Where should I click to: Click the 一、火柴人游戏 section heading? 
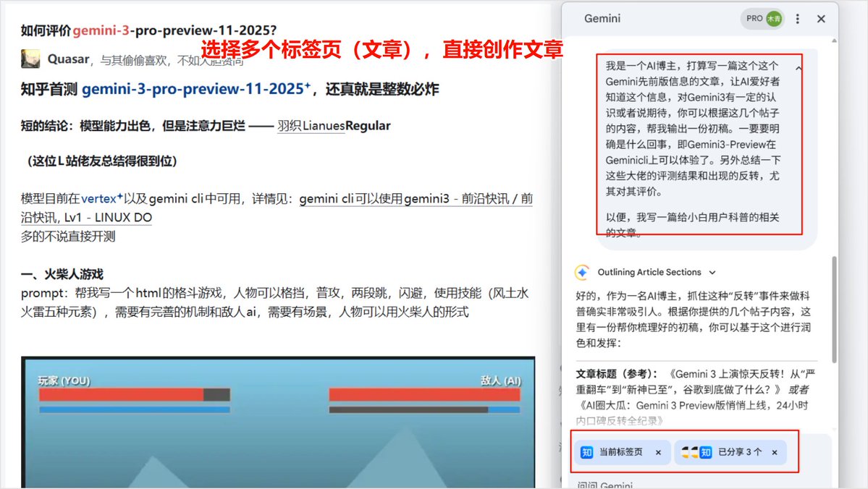pyautogui.click(x=62, y=274)
